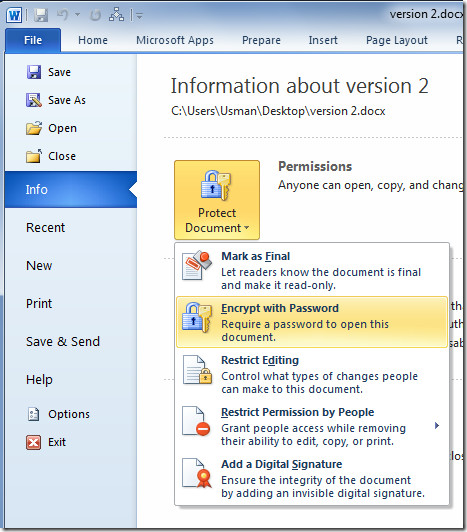Click the 'version 2.docx' window title text
The width and height of the screenshot is (467, 532).
pos(427,14)
